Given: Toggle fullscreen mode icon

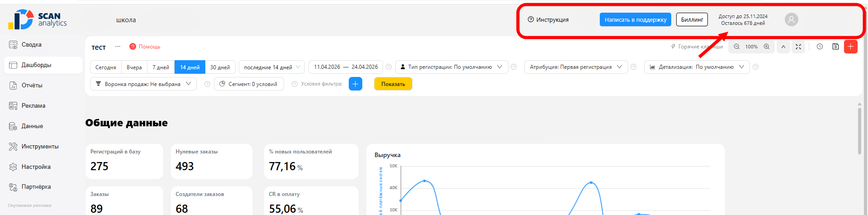Looking at the screenshot, I should click(798, 47).
